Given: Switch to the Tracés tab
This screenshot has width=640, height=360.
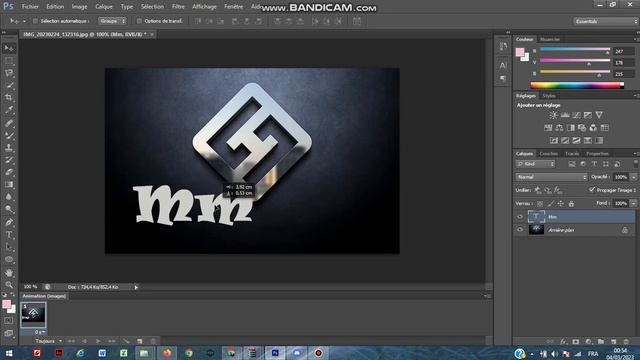Looking at the screenshot, I should click(x=572, y=153).
